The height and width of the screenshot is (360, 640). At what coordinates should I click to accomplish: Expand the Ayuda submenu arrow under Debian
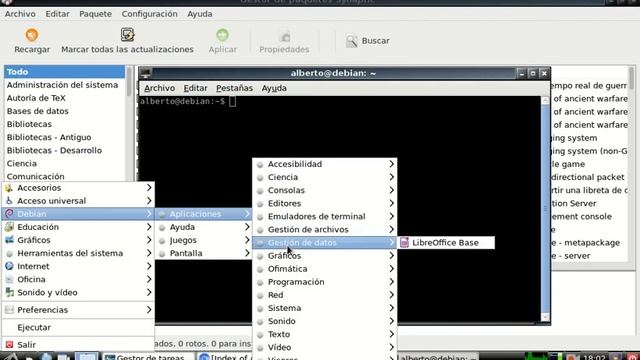tap(247, 227)
